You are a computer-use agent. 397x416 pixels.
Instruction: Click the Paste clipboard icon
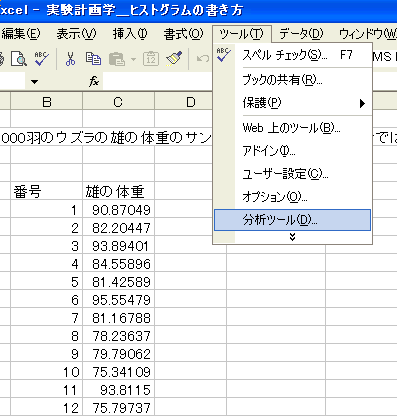117,59
